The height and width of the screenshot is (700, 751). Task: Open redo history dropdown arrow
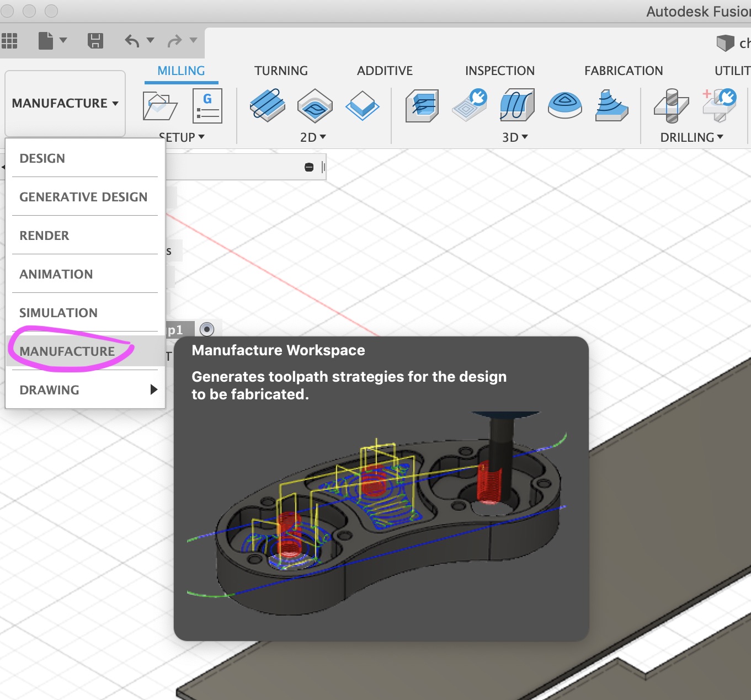193,40
